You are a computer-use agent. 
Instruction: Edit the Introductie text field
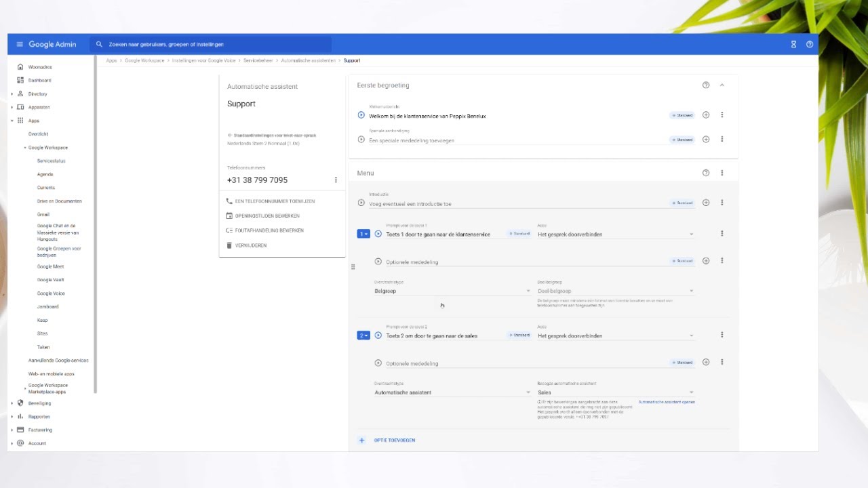click(519, 204)
